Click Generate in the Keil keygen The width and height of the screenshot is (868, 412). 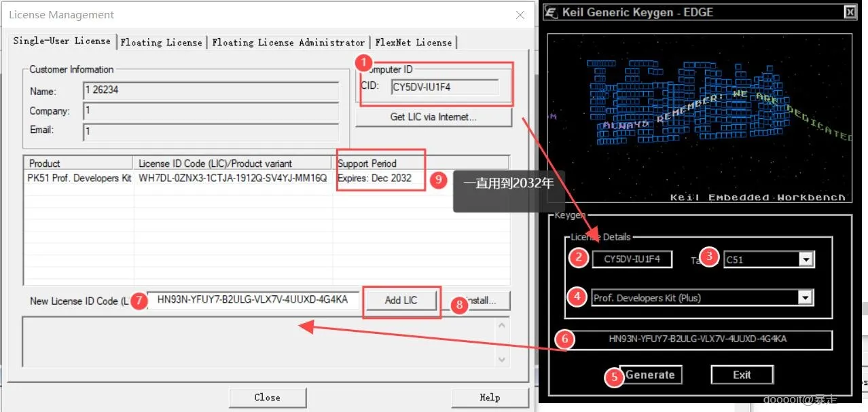point(650,375)
